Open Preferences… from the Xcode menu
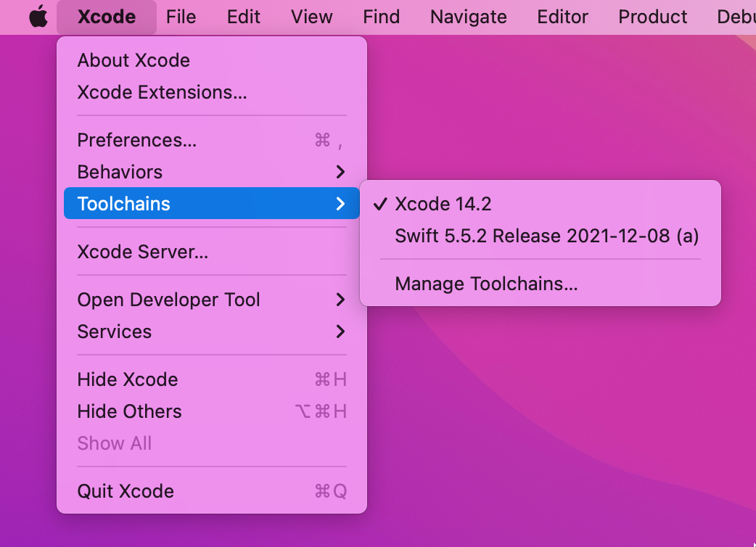 (212, 140)
